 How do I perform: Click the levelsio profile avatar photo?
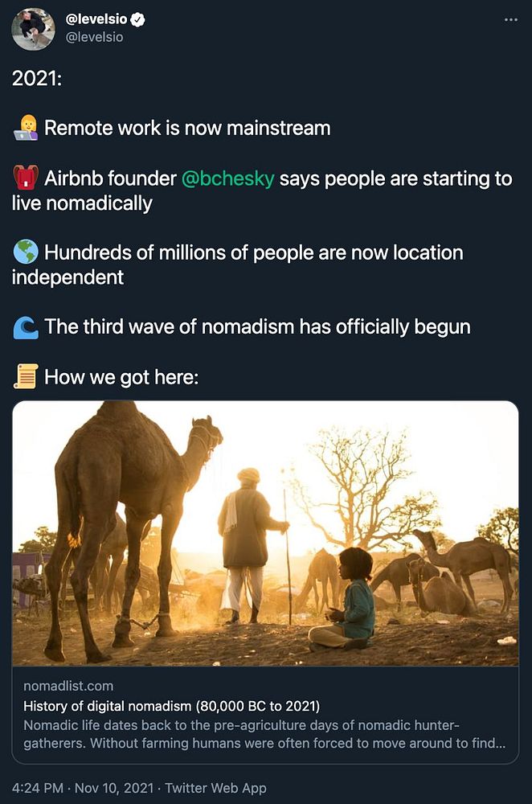pos(33,29)
